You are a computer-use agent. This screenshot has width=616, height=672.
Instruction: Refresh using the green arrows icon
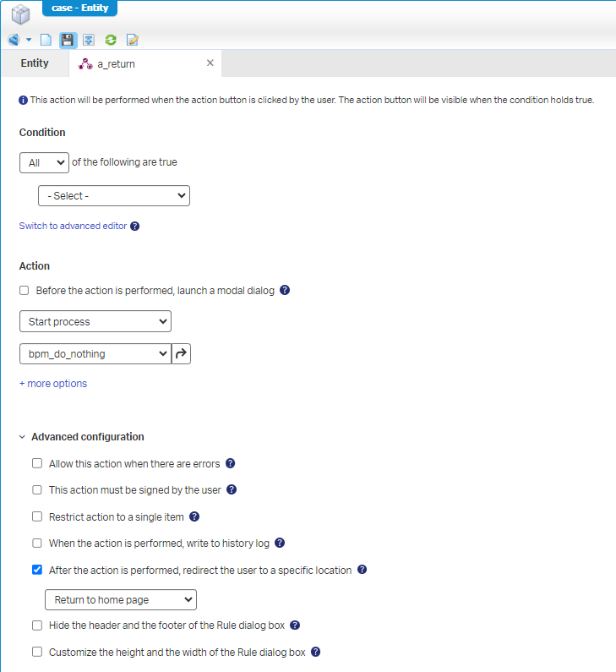pyautogui.click(x=111, y=40)
